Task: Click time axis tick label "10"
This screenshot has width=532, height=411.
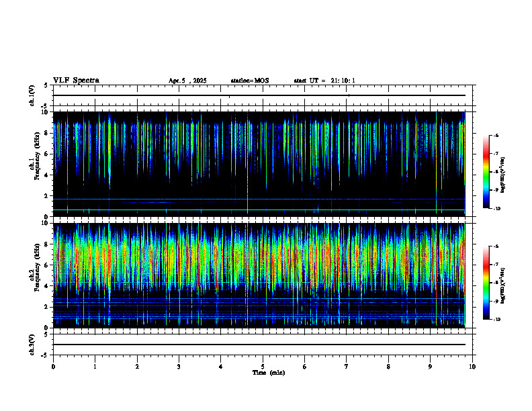Action: click(472, 367)
